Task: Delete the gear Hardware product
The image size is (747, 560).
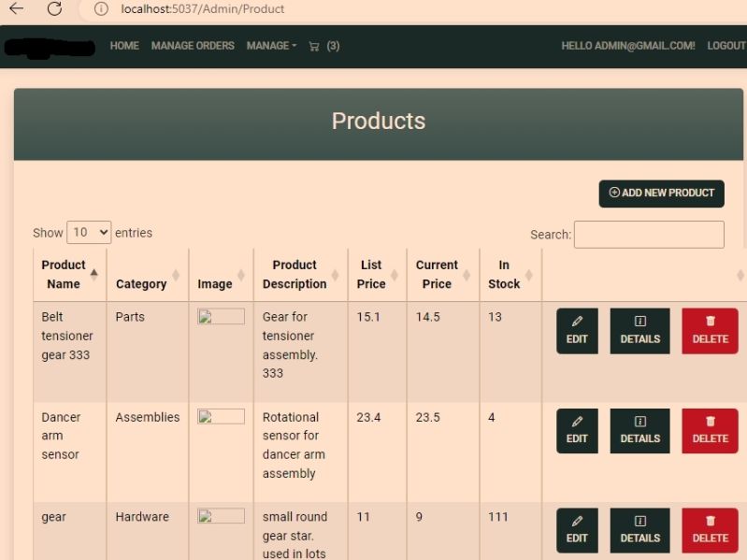Action: click(711, 530)
